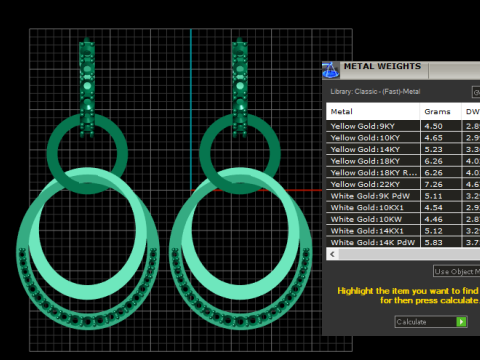Click the Grams column header
This screenshot has width=480, height=360.
tap(440, 111)
